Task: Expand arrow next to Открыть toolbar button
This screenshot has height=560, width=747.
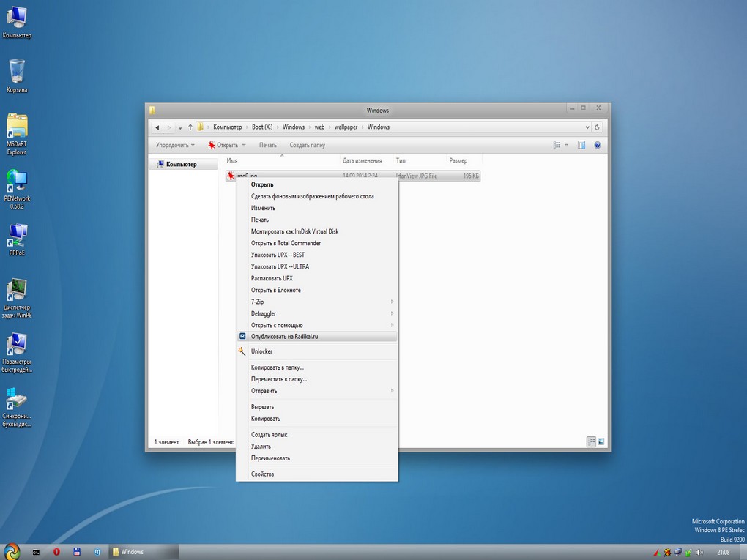Action: tap(244, 145)
